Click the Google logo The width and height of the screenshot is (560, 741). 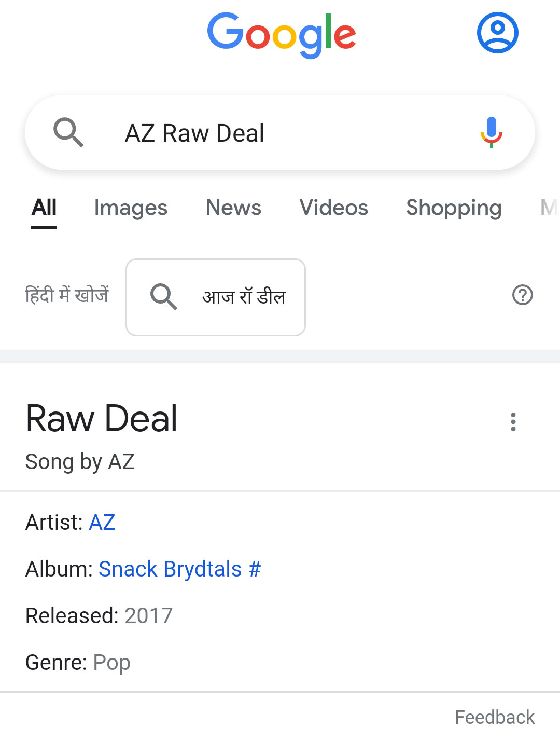(x=282, y=34)
